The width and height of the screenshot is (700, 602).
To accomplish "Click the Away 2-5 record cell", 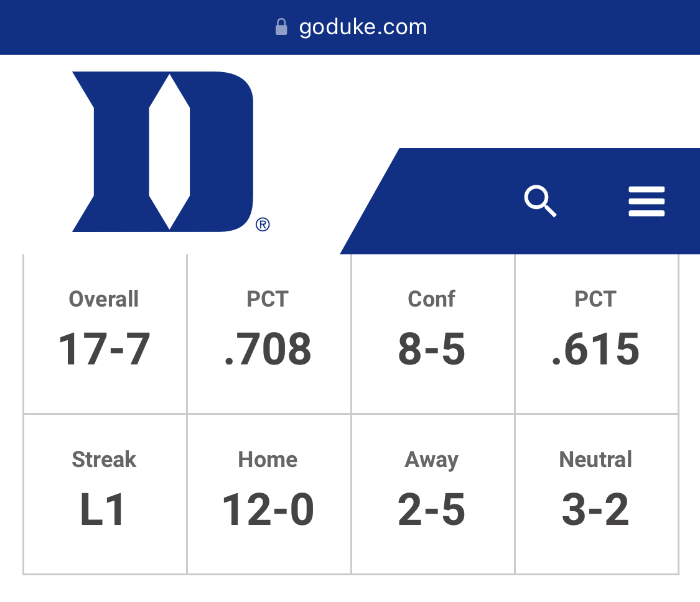I will 432,494.
